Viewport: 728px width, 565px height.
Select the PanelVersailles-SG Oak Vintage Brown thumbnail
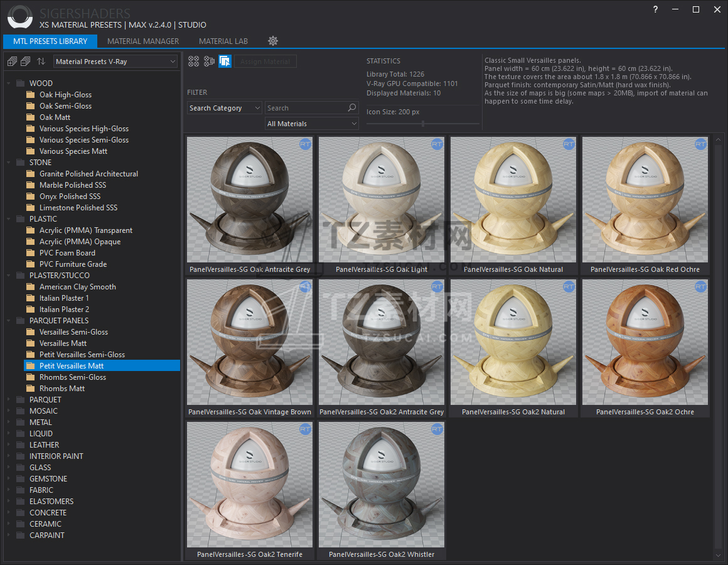click(250, 342)
